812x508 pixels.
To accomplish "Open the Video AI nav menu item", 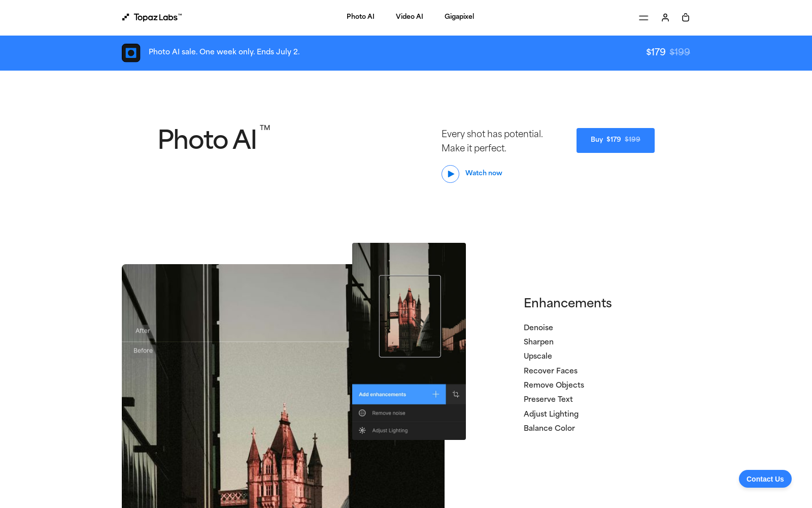I will coord(410,16).
